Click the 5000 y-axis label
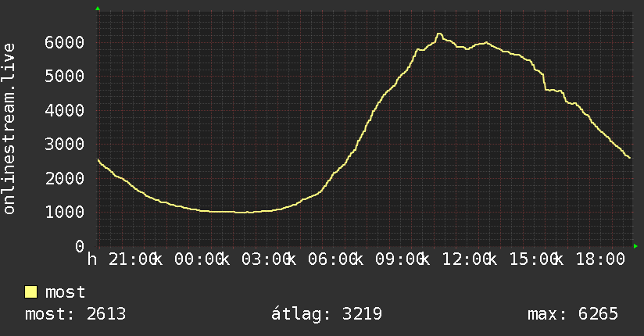This screenshot has height=336, width=644. (65, 76)
